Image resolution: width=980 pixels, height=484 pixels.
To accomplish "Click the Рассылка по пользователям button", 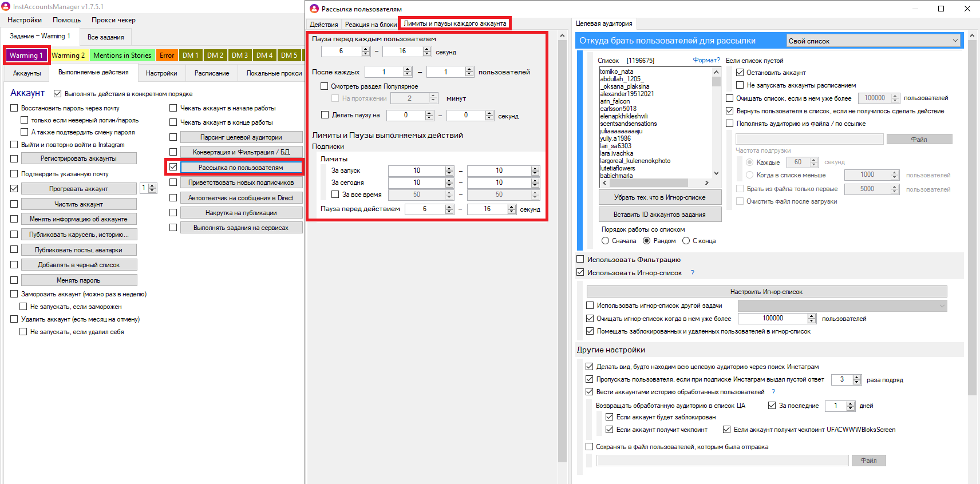I will tap(241, 168).
